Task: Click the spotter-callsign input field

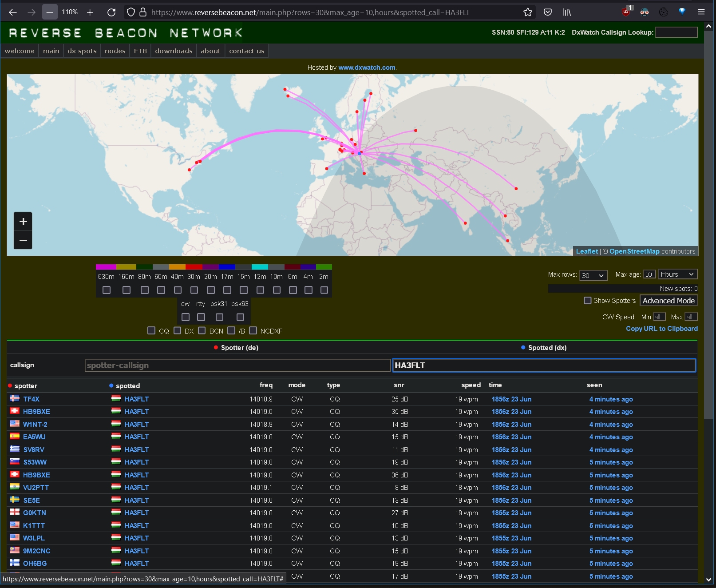Action: tap(237, 366)
